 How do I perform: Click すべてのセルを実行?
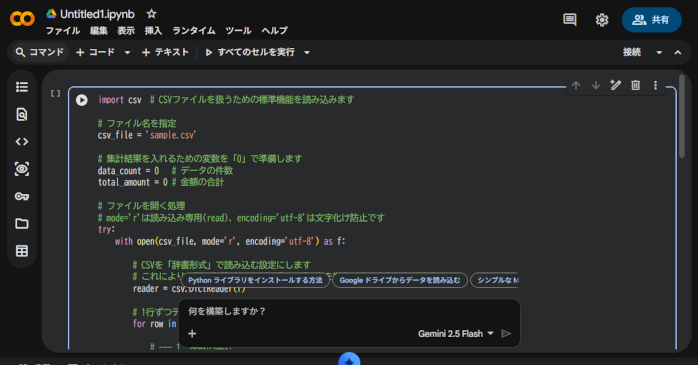tap(250, 52)
